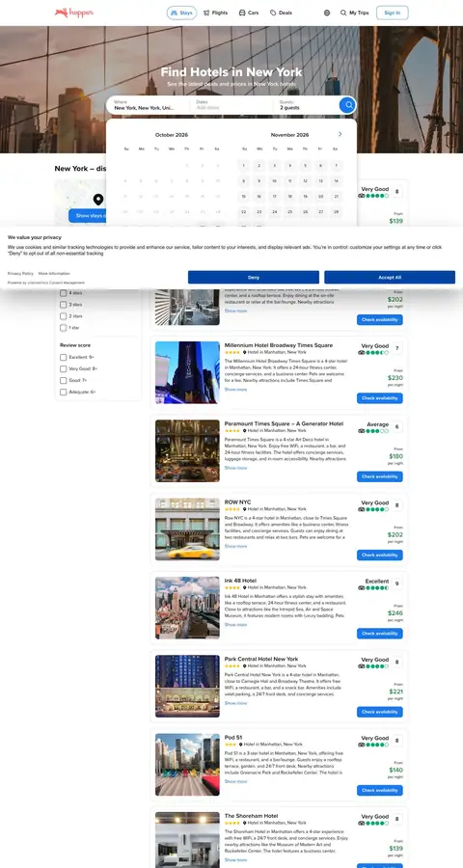
Task: Open the Dates field
Action: pyautogui.click(x=231, y=105)
